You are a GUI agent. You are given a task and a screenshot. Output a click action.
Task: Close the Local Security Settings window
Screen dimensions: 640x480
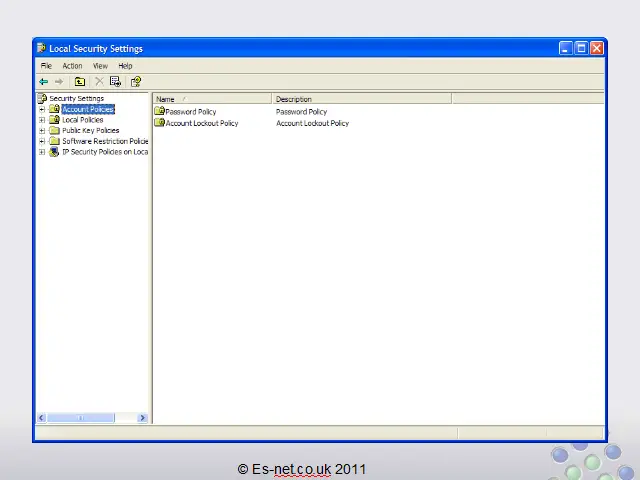coord(597,48)
